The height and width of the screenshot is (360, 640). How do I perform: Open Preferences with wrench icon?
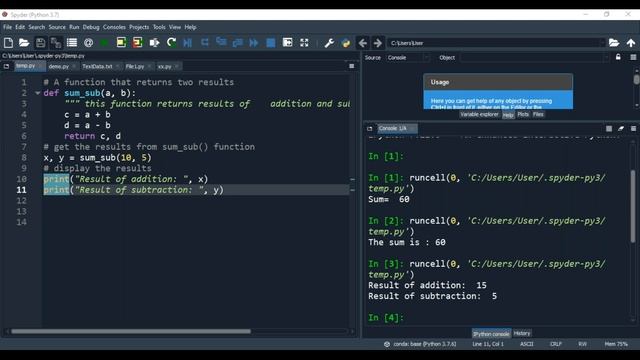[x=329, y=42]
